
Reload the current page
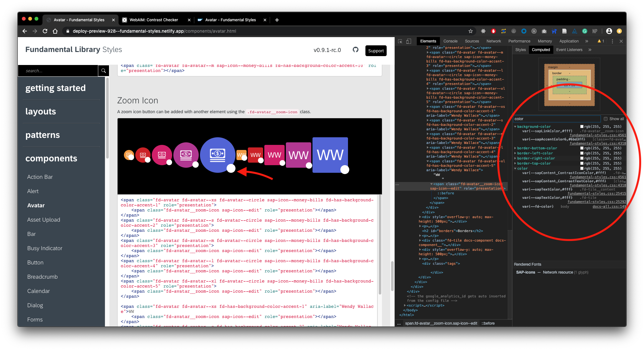coord(45,31)
